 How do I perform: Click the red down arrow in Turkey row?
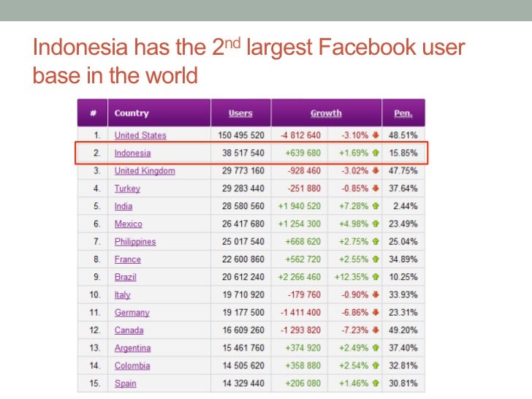click(376, 188)
